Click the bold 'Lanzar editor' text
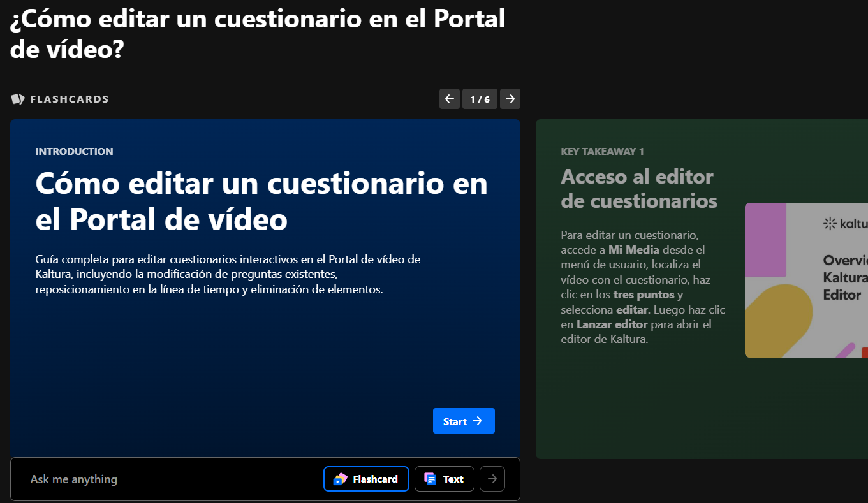Image resolution: width=868 pixels, height=503 pixels. click(612, 324)
